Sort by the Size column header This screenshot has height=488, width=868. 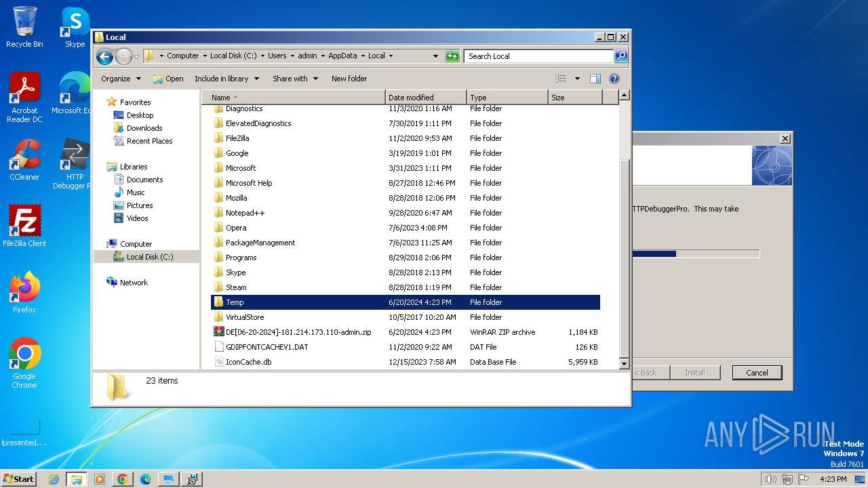575,98
